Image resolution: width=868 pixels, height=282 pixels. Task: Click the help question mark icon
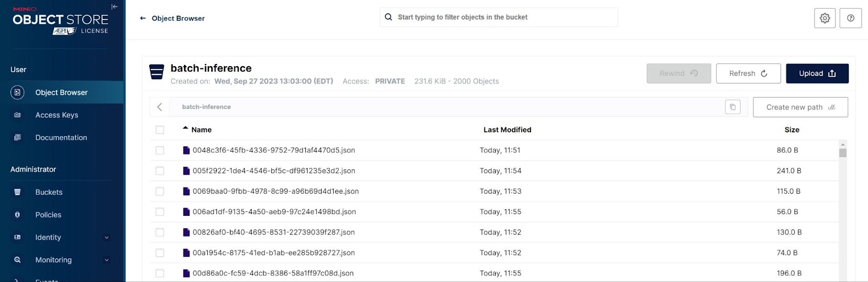tap(850, 18)
